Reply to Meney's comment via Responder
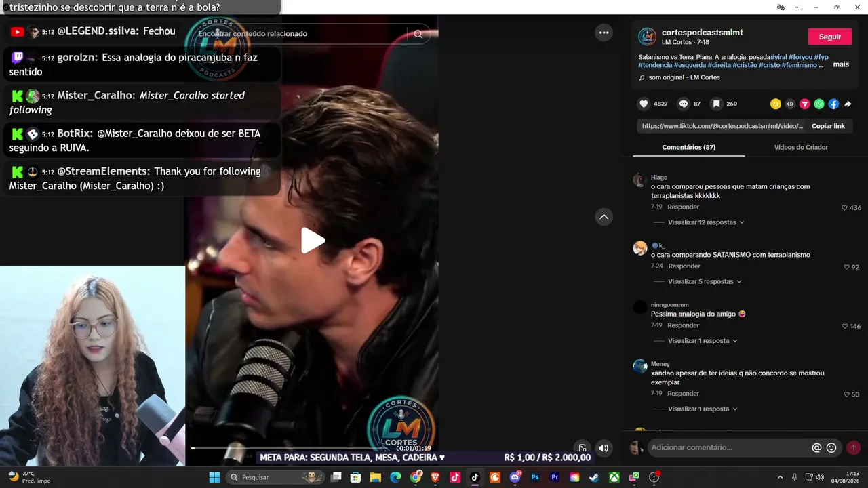868x488 pixels. [683, 394]
